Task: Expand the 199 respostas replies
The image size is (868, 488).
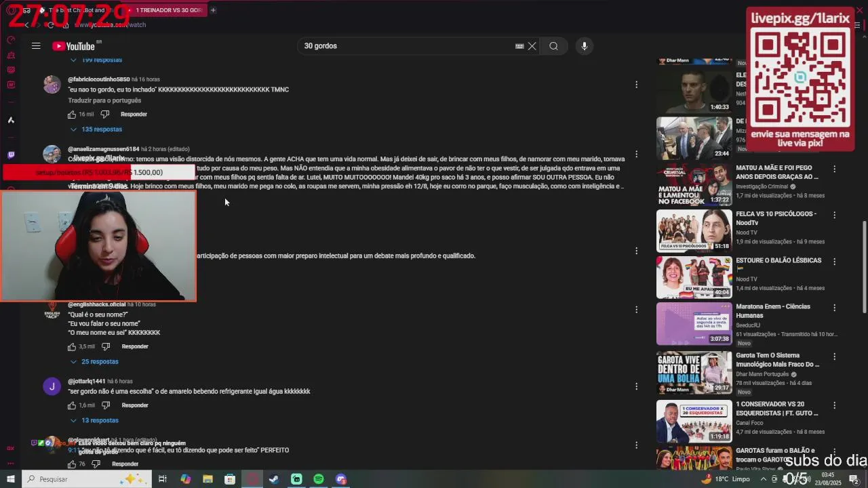Action: (x=96, y=60)
